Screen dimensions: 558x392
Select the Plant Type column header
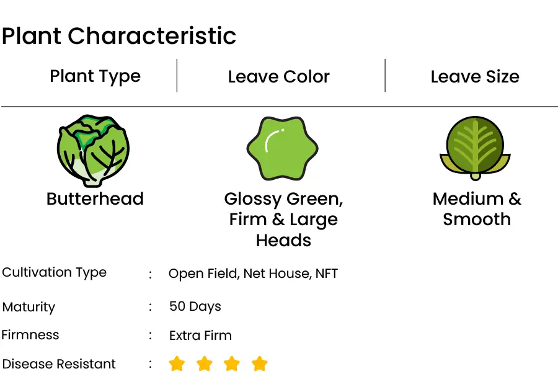95,76
